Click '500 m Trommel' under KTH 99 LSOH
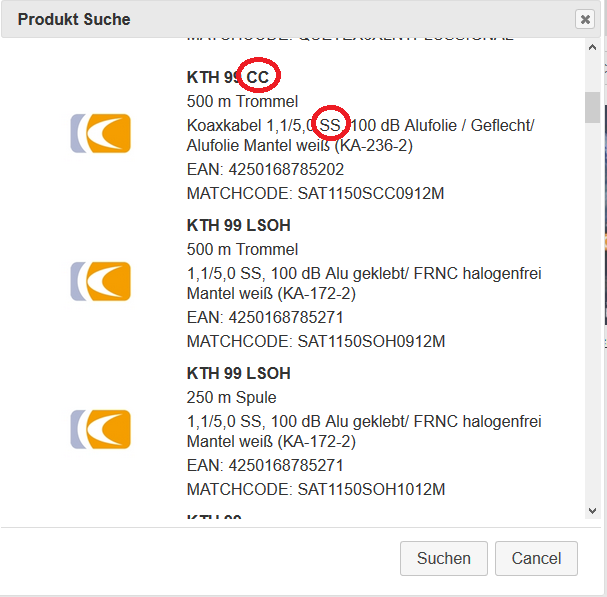The image size is (607, 597). coord(242,249)
